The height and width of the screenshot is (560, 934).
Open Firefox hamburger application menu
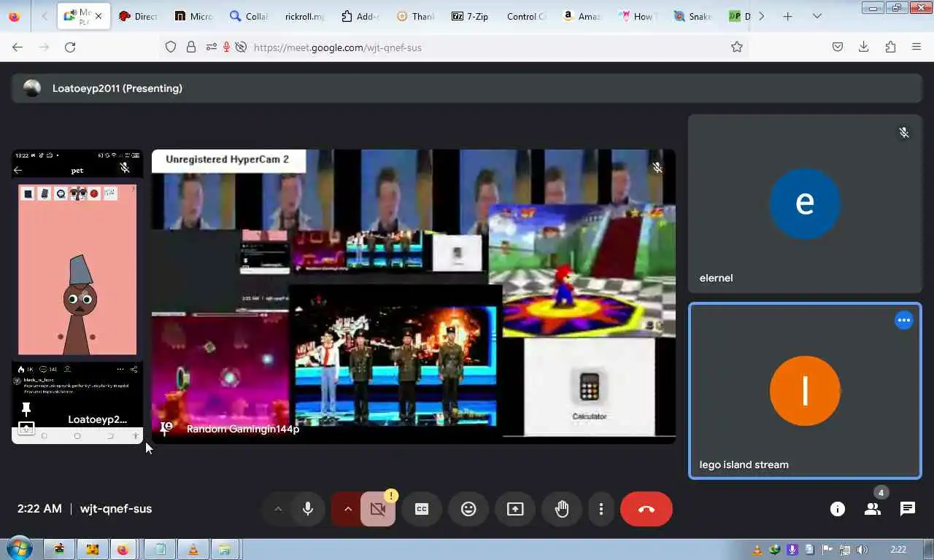[916, 47]
